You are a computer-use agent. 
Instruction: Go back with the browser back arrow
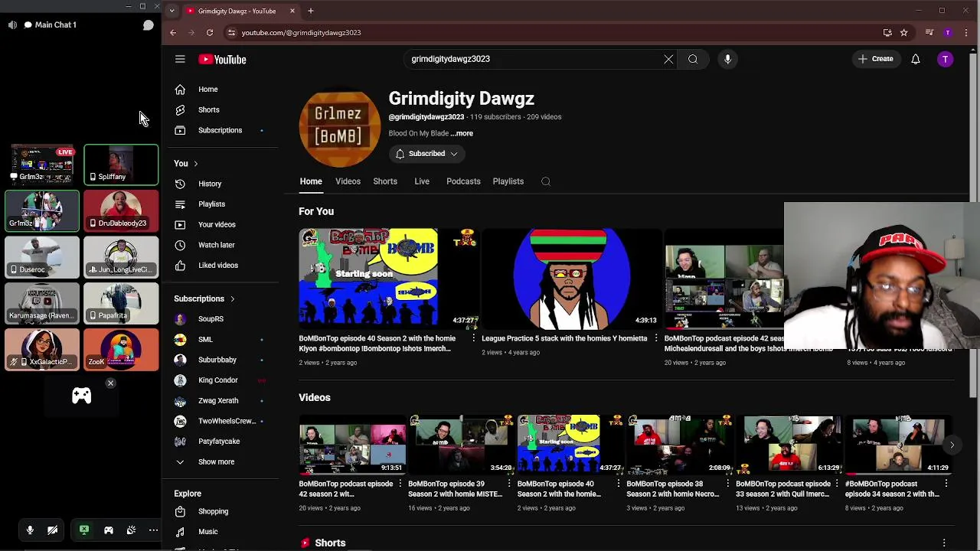click(173, 33)
